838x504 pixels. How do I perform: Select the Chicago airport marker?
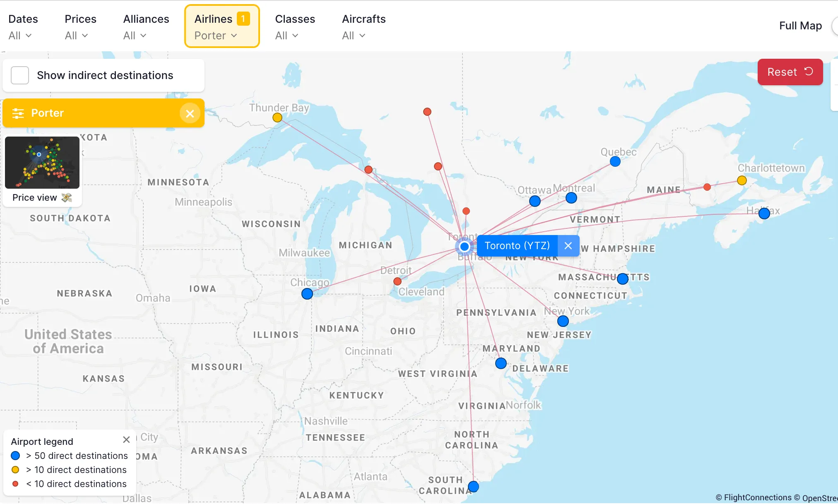click(307, 294)
